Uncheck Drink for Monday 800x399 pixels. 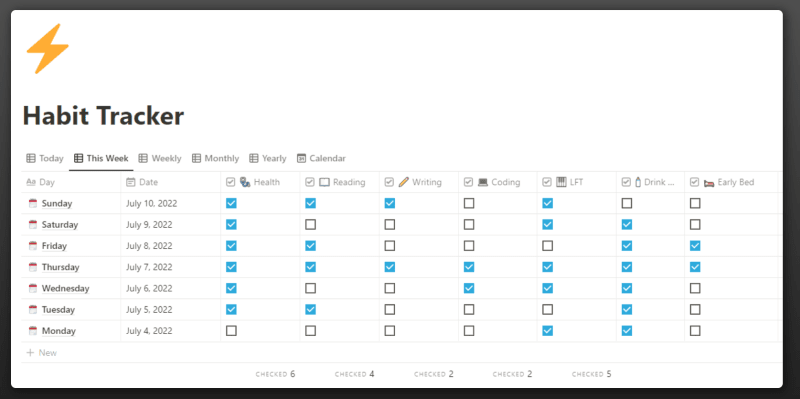coord(627,331)
